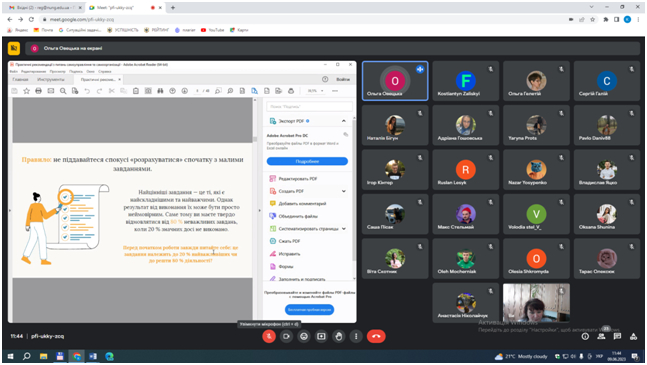Open the present screen button
The width and height of the screenshot is (647, 365).
(321, 336)
